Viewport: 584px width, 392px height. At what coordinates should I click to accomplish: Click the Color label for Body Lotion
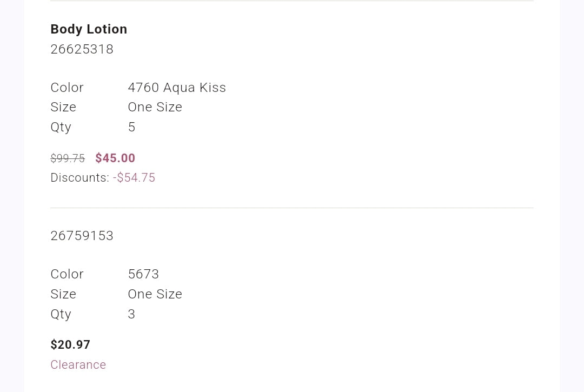[x=67, y=88]
